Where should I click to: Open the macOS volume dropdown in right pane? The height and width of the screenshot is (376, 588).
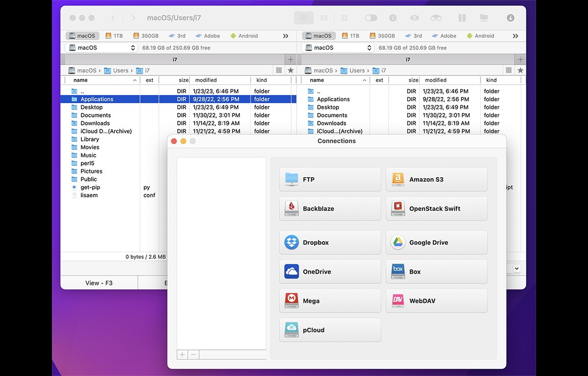[338, 47]
